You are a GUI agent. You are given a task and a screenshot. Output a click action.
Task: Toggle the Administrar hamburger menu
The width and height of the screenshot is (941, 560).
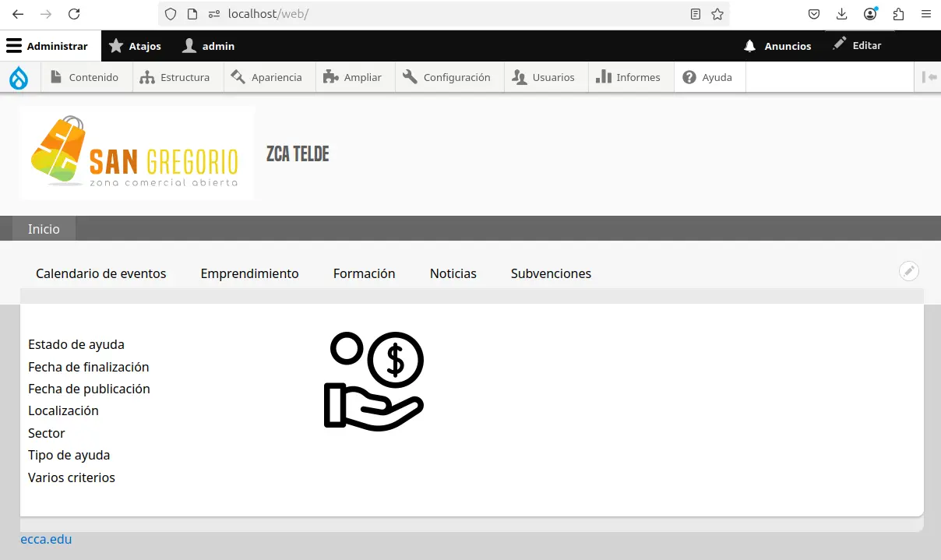(13, 45)
